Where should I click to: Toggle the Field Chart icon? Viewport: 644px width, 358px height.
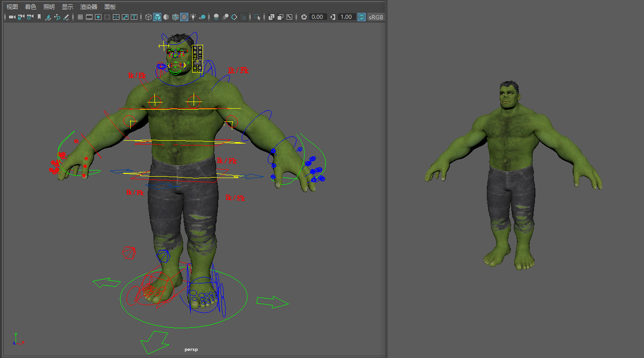tap(116, 17)
